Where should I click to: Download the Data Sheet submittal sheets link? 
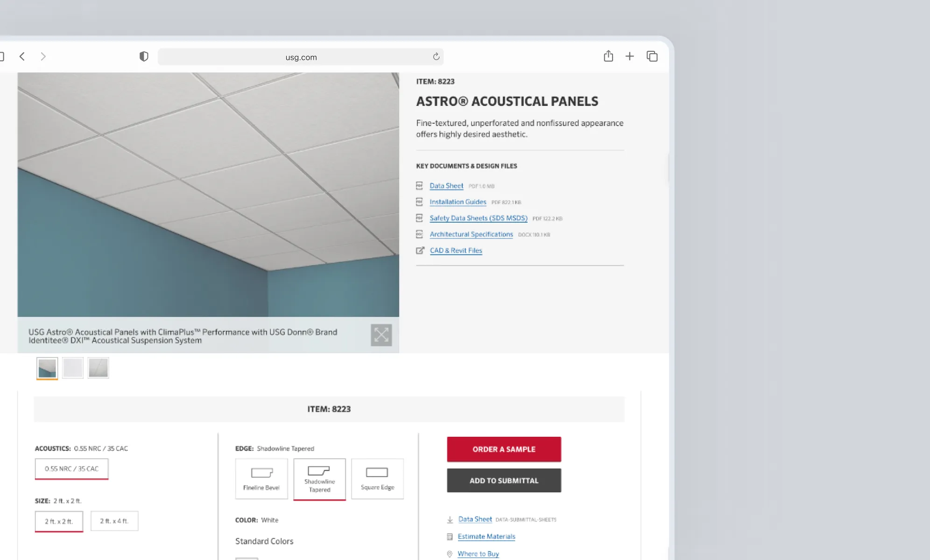point(475,519)
